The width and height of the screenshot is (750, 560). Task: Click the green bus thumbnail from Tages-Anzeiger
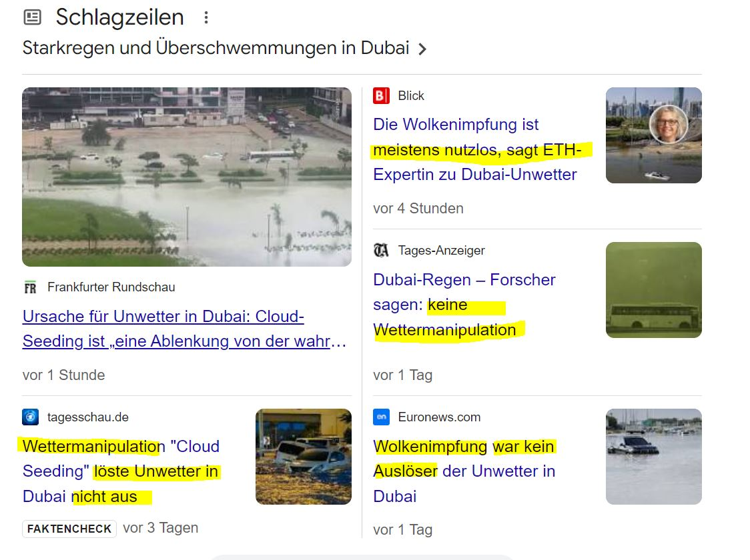click(x=653, y=290)
